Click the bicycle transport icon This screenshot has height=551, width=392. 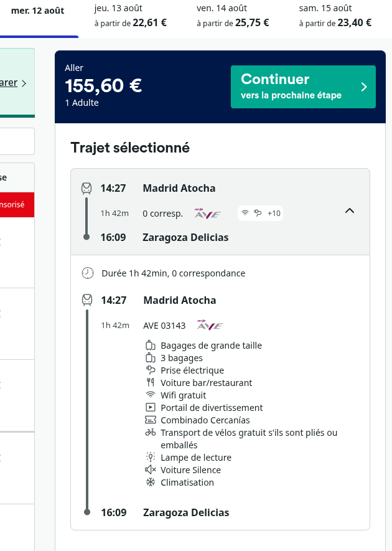tap(151, 432)
